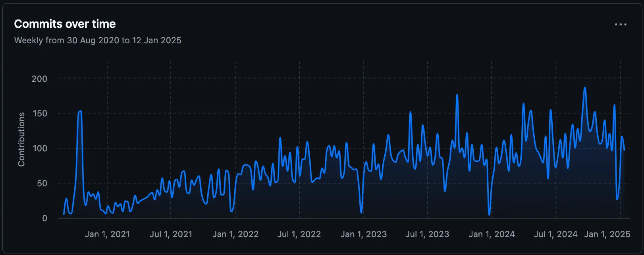Click the late-2020 commit spike near 150
The width and height of the screenshot is (644, 255).
tap(80, 112)
